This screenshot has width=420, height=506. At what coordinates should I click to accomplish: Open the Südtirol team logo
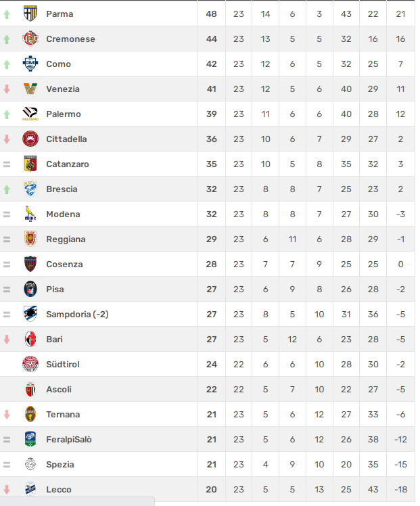click(30, 364)
